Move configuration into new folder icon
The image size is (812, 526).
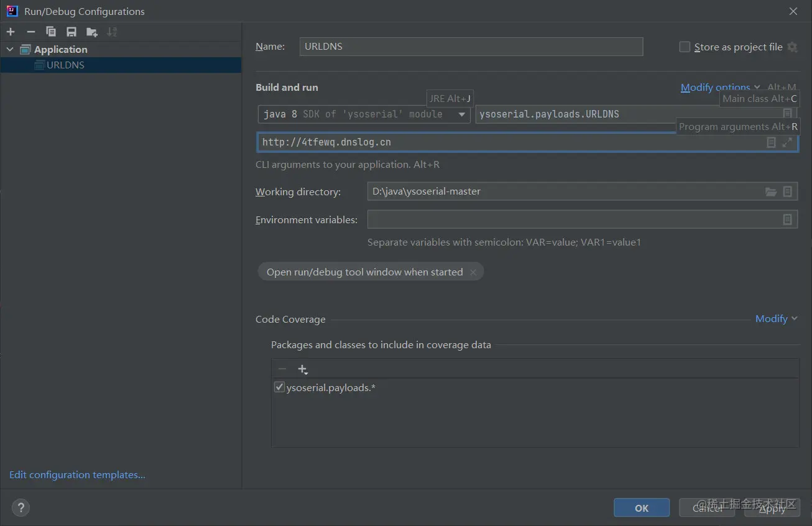[92, 32]
